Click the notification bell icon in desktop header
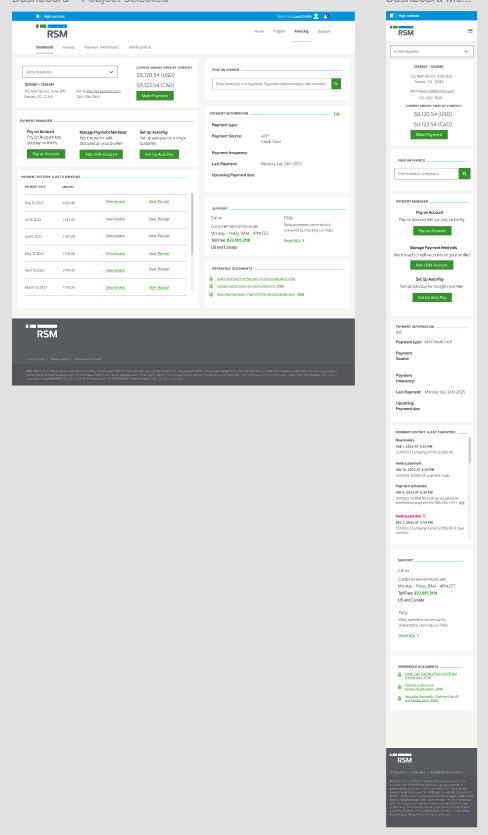This screenshot has width=488, height=835. pyautogui.click(x=326, y=16)
